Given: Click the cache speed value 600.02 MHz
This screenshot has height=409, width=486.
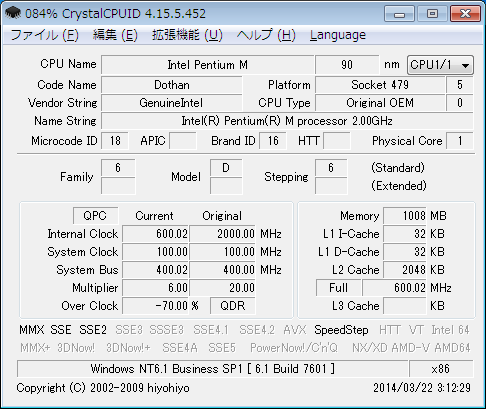Looking at the screenshot, I should pyautogui.click(x=395, y=288).
